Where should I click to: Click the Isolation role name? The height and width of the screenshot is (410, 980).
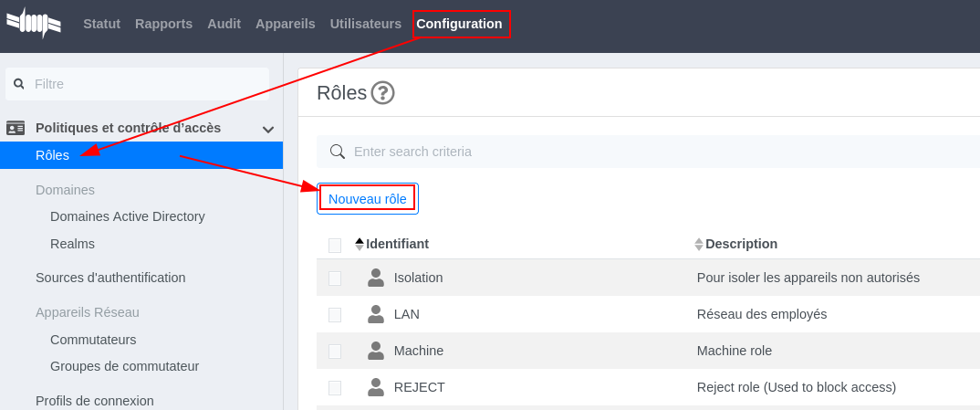[418, 278]
